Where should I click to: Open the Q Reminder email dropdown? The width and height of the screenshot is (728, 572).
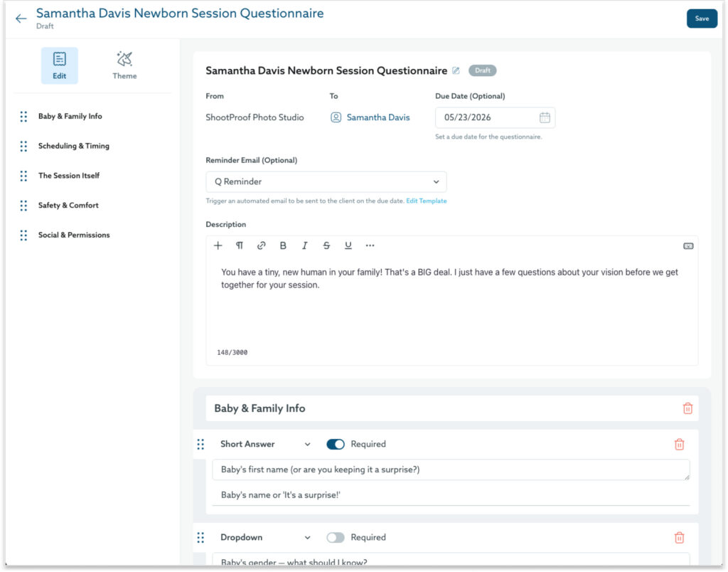click(x=326, y=181)
